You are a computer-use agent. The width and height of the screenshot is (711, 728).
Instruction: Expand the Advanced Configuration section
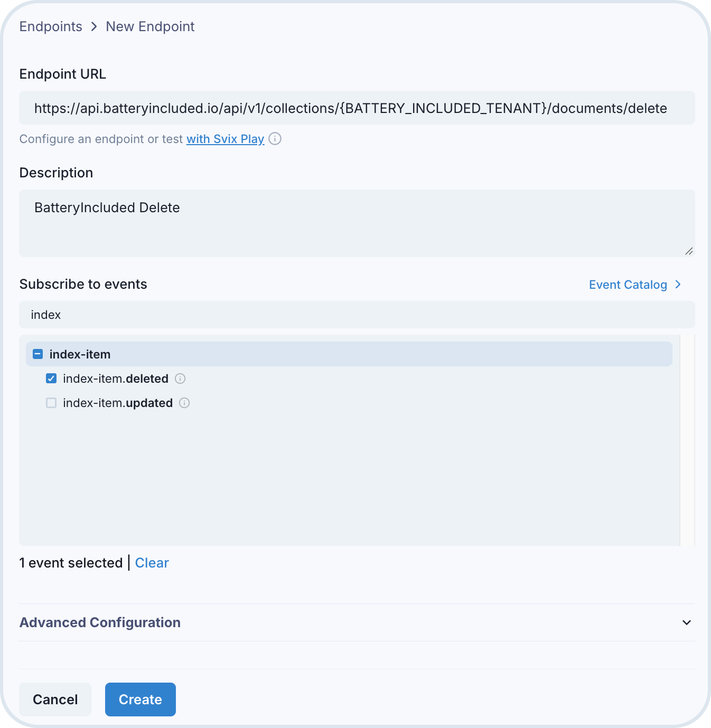(100, 622)
